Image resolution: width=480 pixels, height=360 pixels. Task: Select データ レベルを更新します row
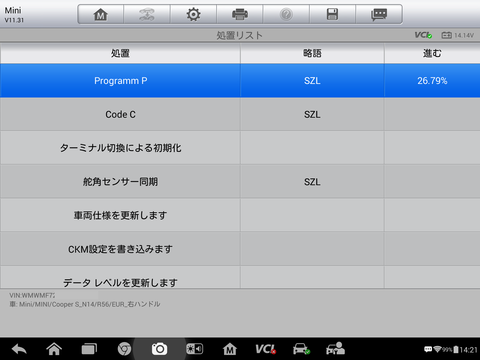coord(240,277)
